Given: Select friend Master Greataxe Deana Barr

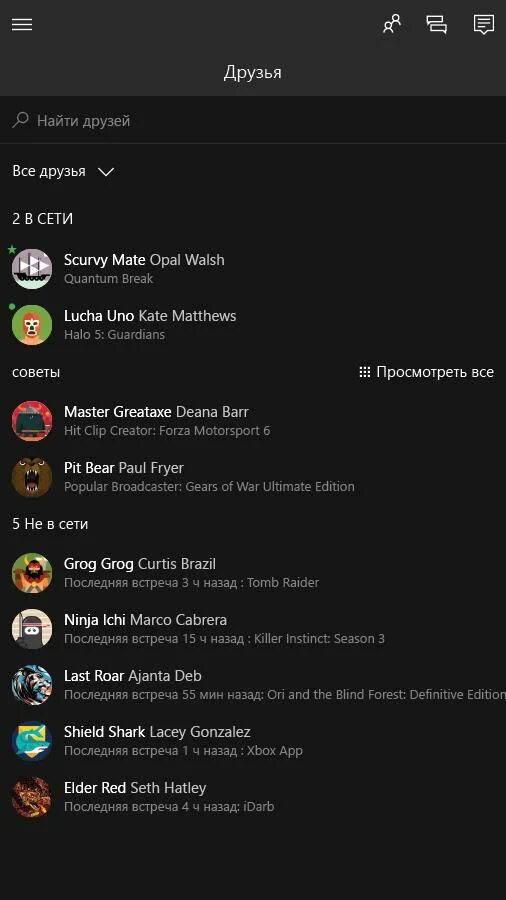Looking at the screenshot, I should pos(253,421).
